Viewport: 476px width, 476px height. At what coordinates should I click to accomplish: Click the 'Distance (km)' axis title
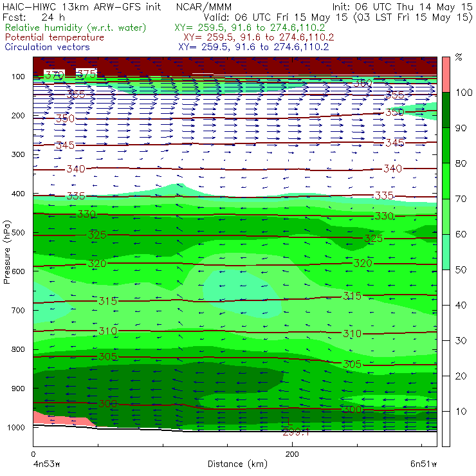tap(238, 464)
